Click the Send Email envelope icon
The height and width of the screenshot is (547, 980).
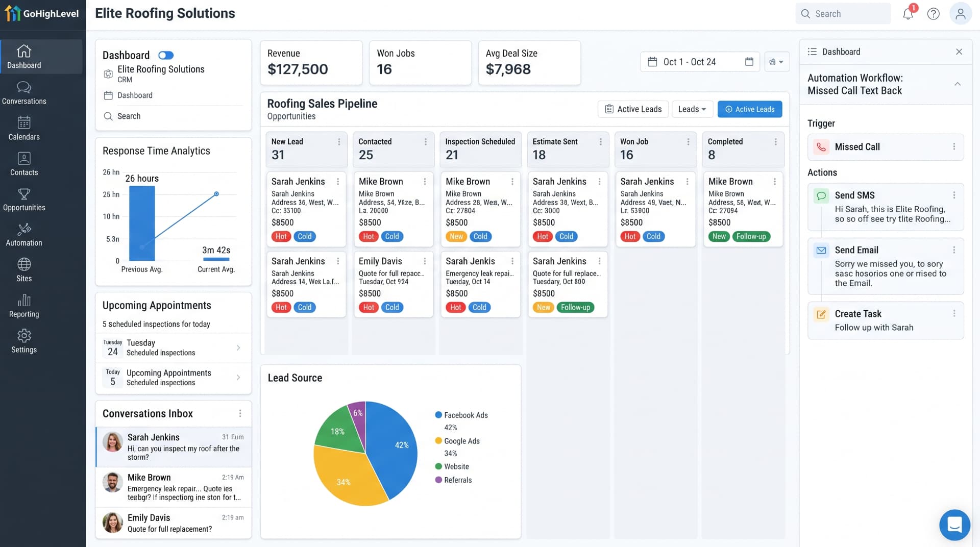pyautogui.click(x=821, y=251)
